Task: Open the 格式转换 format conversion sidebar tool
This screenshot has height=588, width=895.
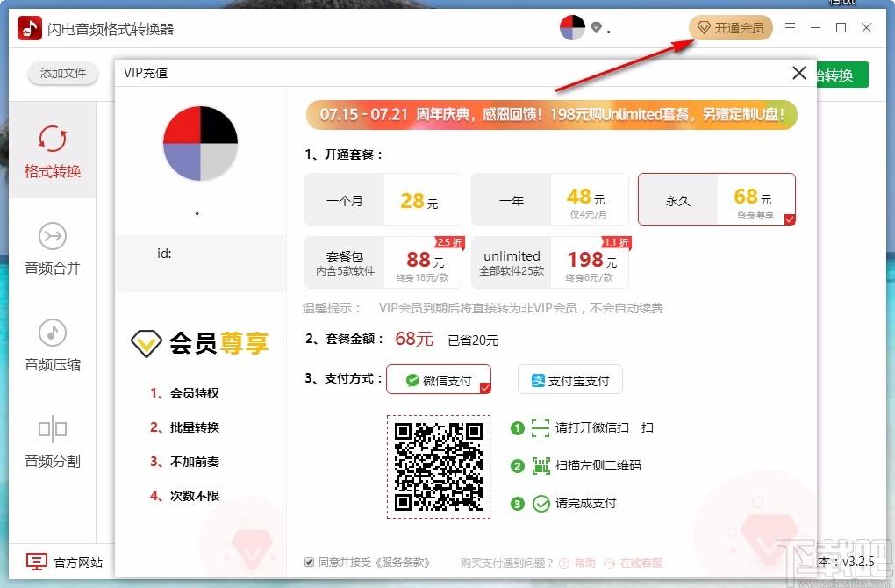Action: (52, 151)
